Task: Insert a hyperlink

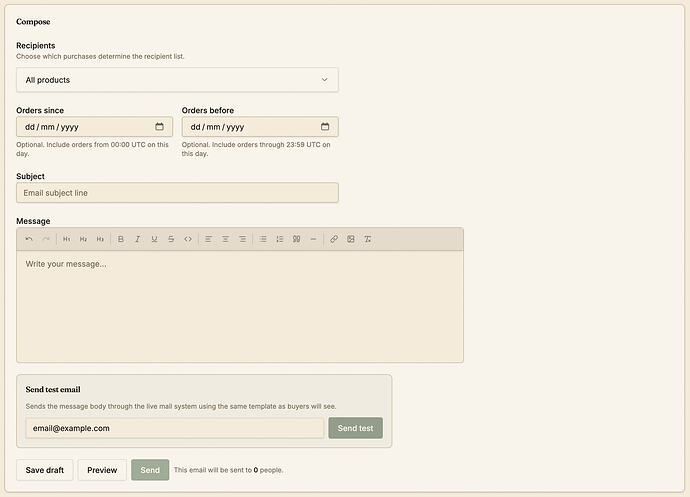Action: pyautogui.click(x=334, y=239)
